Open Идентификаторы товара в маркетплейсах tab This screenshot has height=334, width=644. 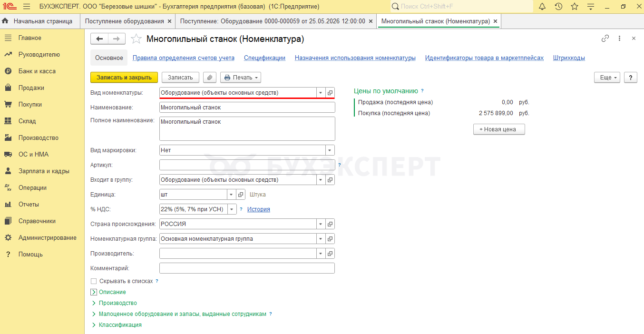coord(484,58)
